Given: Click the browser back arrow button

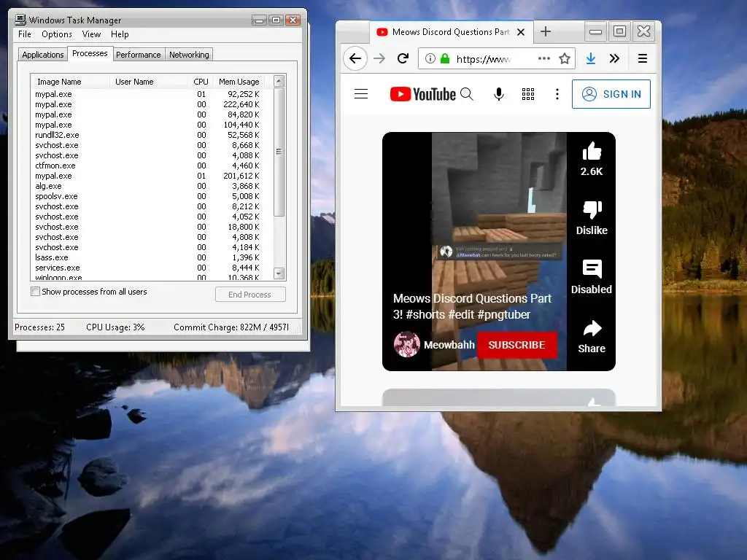Looking at the screenshot, I should pos(355,58).
